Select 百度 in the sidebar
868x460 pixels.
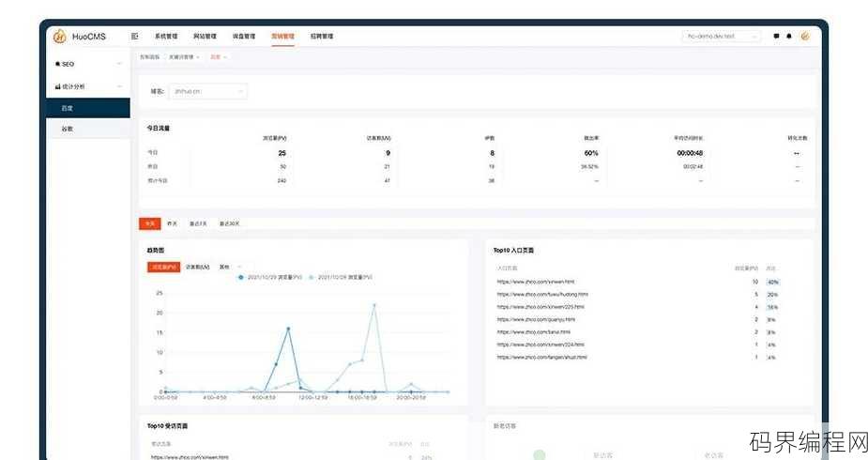(88, 108)
